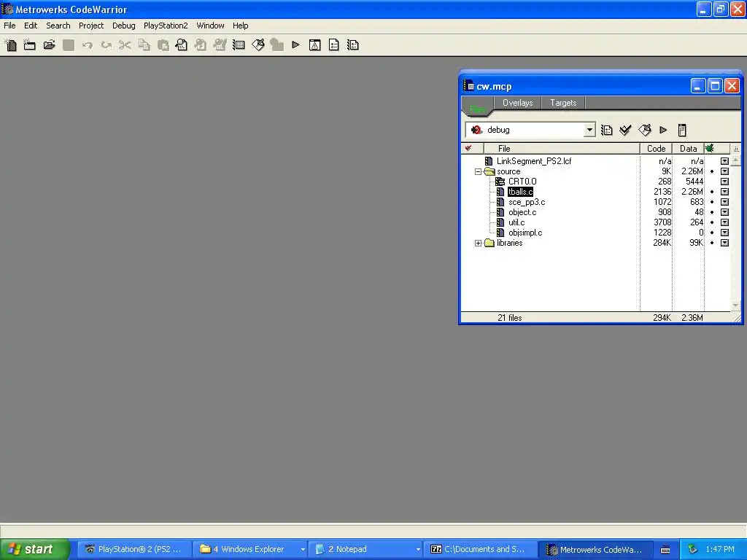747x560 pixels.
Task: Switch to the Overlays tab
Action: [x=518, y=103]
